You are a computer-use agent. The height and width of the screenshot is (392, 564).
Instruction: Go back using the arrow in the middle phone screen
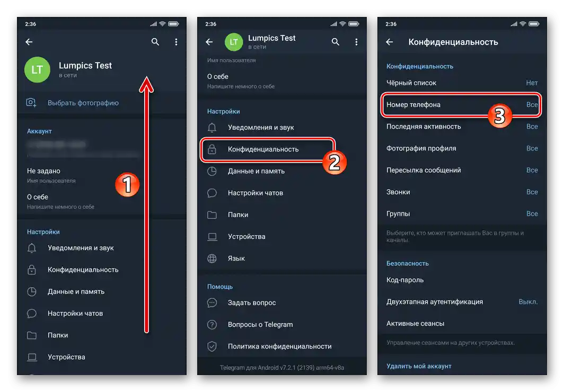209,42
